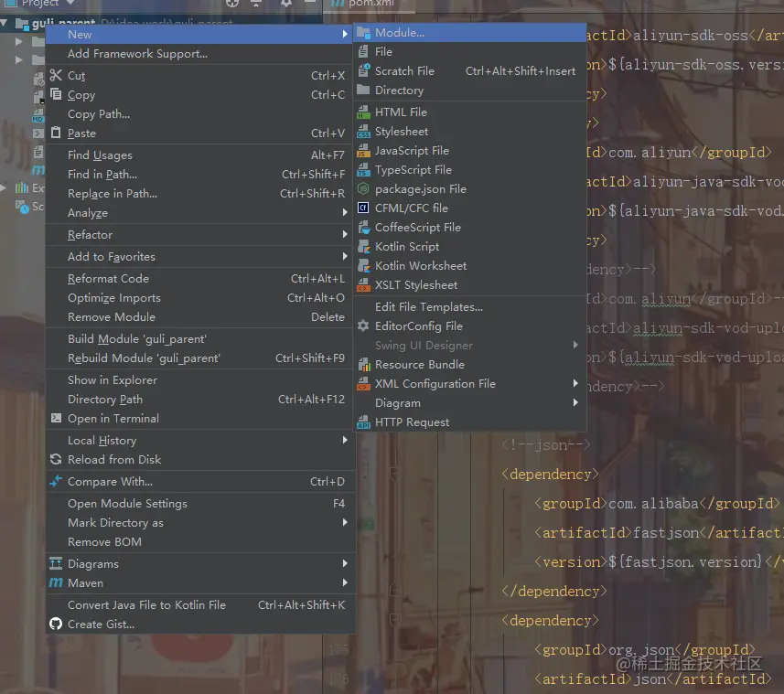The image size is (784, 694).
Task: Select Copy Path... entry
Action: pyautogui.click(x=200, y=114)
